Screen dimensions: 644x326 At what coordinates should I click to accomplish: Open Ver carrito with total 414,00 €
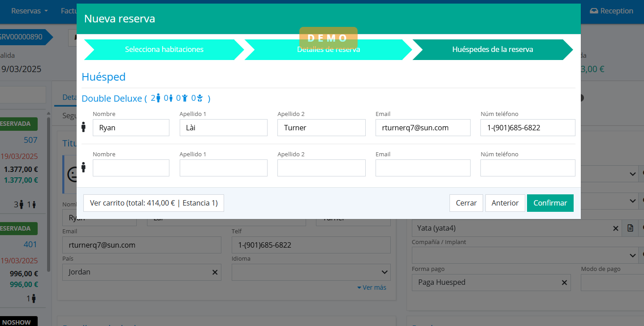pos(154,203)
